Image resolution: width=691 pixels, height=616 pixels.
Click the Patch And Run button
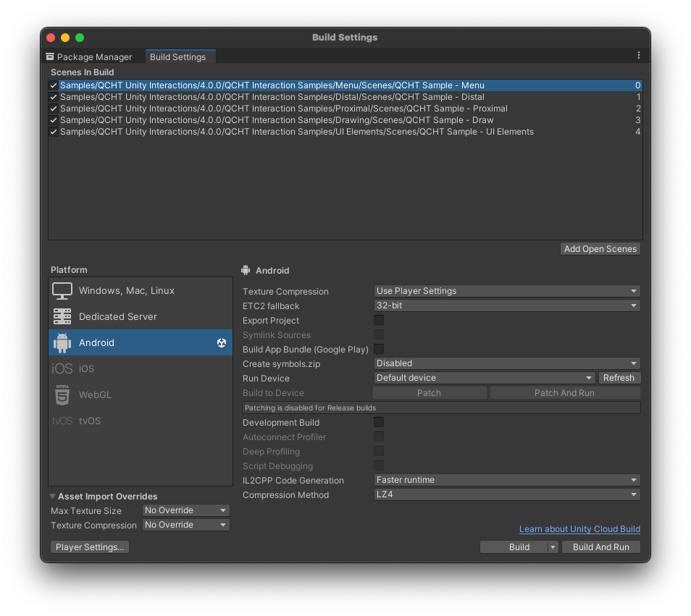565,393
